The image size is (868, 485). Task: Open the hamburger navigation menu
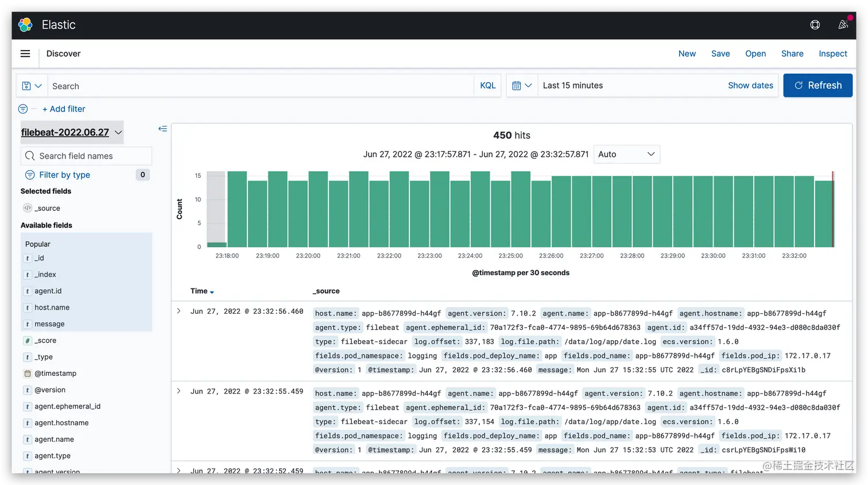tap(25, 53)
